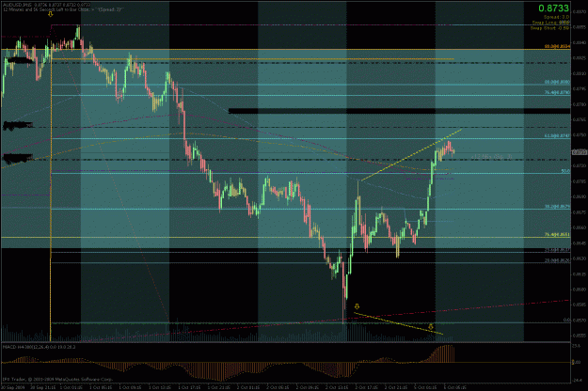
Task: Click the arrow marker on the lower yellow trendline's left end
Action: 357,306
